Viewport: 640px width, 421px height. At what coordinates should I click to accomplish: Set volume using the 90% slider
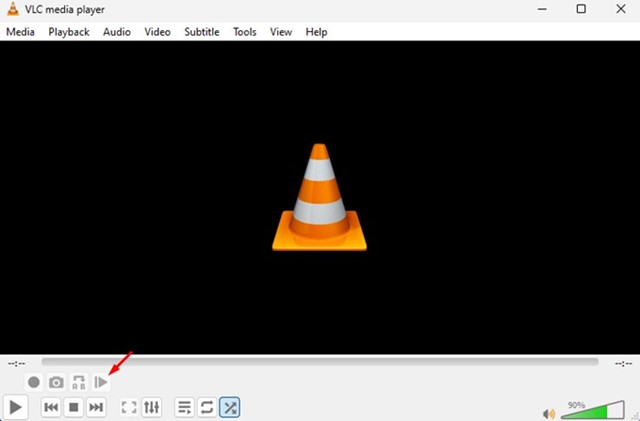click(593, 409)
